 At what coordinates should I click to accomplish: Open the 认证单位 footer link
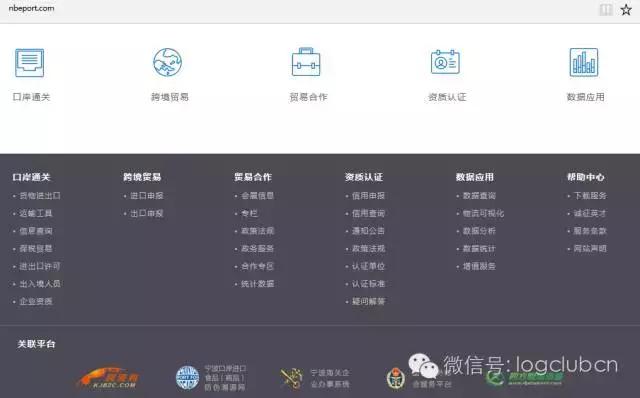tap(369, 266)
